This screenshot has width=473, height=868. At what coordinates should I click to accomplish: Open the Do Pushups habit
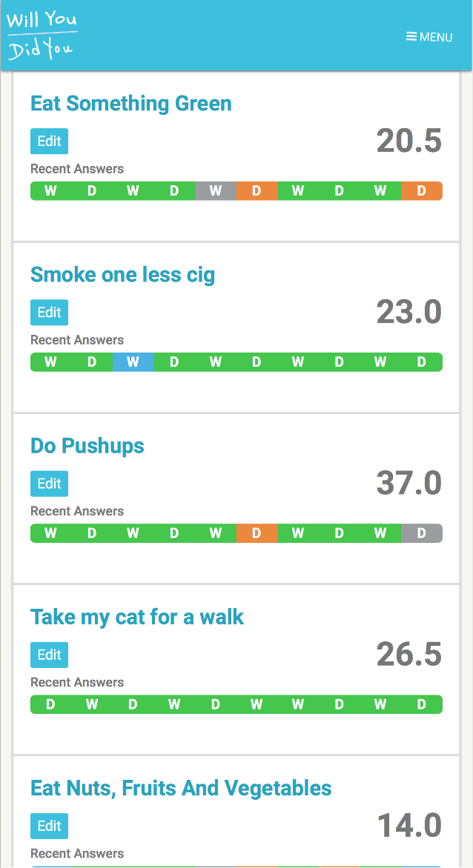[87, 446]
